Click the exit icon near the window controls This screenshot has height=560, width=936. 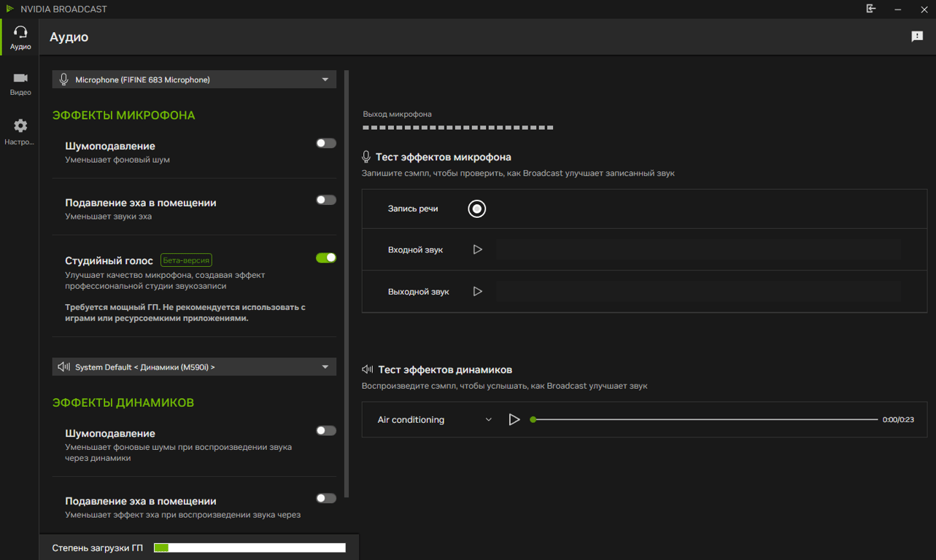point(870,9)
